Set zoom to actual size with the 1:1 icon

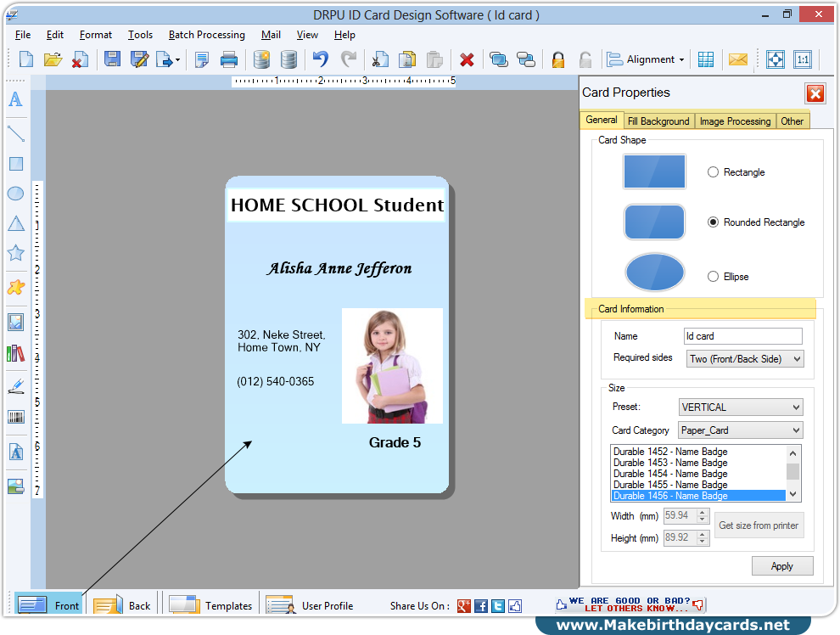(x=803, y=59)
